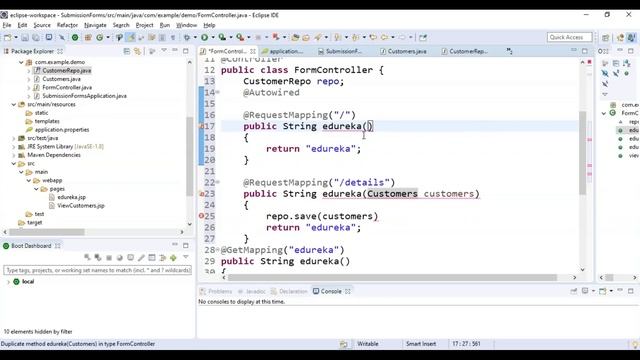Image resolution: width=640 pixels, height=360 pixels.
Task: Click the green Spring Boot Dashboard toolbar icon
Action: click(75, 38)
